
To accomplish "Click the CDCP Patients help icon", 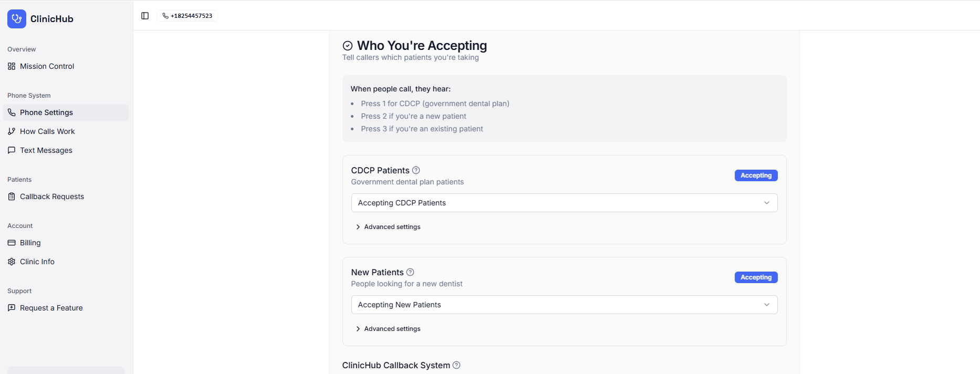I will point(416,170).
